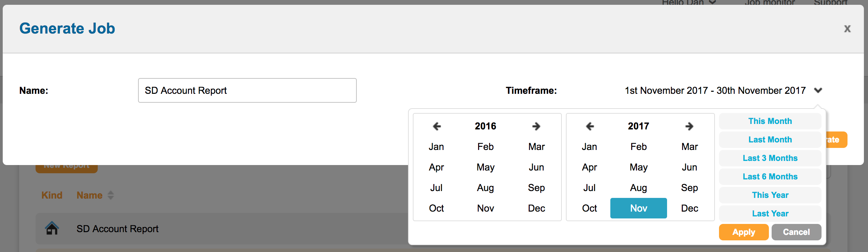Go to next year in 2016 calendar
The width and height of the screenshot is (868, 252).
536,126
